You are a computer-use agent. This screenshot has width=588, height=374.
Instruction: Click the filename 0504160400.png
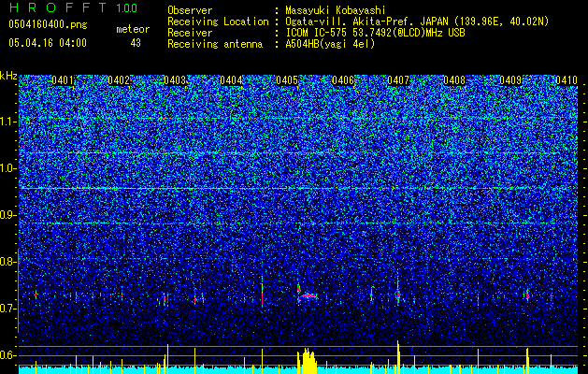(x=48, y=24)
